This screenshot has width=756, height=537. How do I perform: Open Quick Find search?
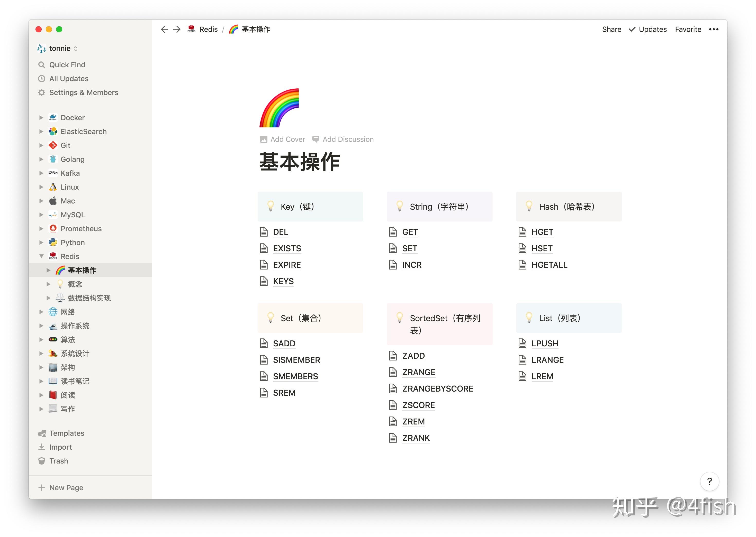point(67,64)
